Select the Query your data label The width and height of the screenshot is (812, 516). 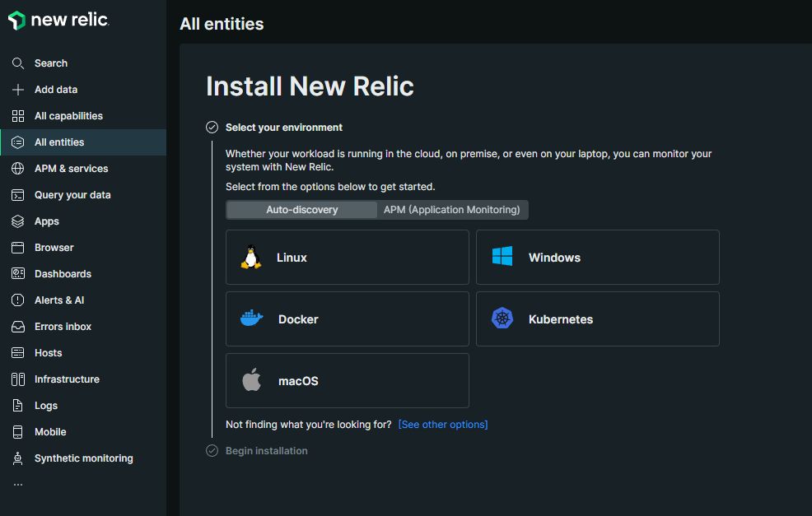72,195
